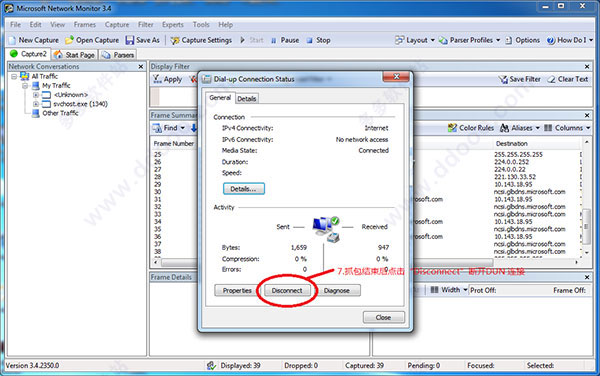Open the Aliases dropdown

(520, 128)
